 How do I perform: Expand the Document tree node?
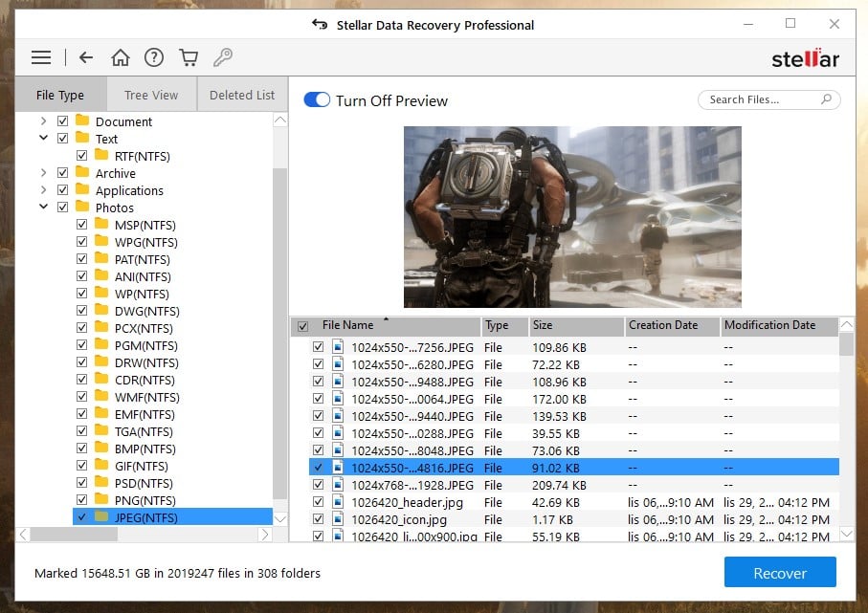click(44, 120)
